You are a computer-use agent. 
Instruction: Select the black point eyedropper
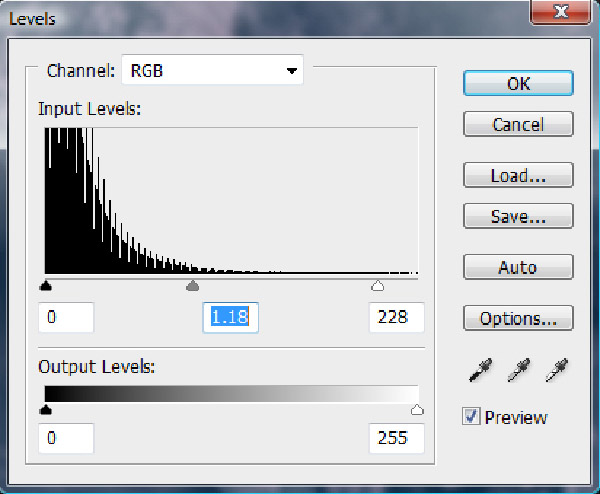tap(481, 370)
